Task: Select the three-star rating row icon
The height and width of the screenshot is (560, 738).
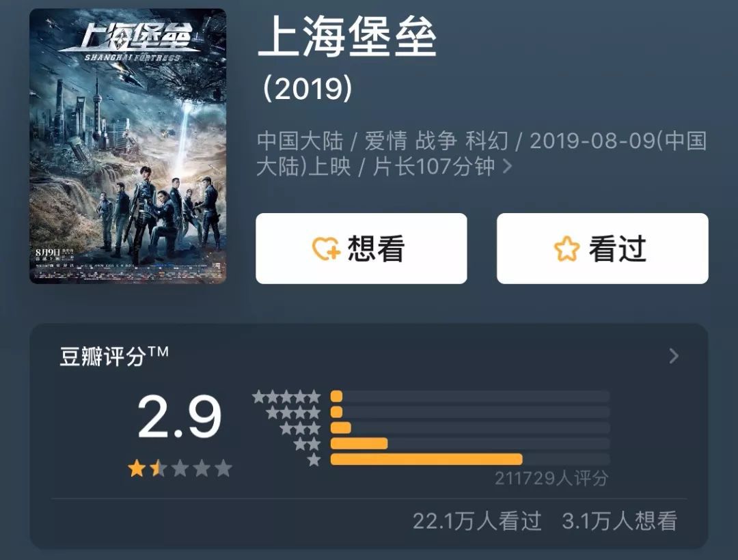Action: tap(300, 428)
